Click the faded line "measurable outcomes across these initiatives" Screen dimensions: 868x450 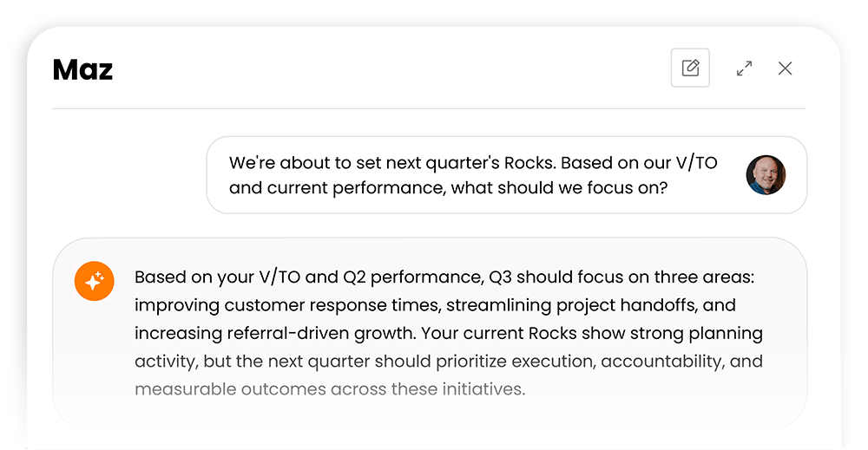click(x=330, y=389)
